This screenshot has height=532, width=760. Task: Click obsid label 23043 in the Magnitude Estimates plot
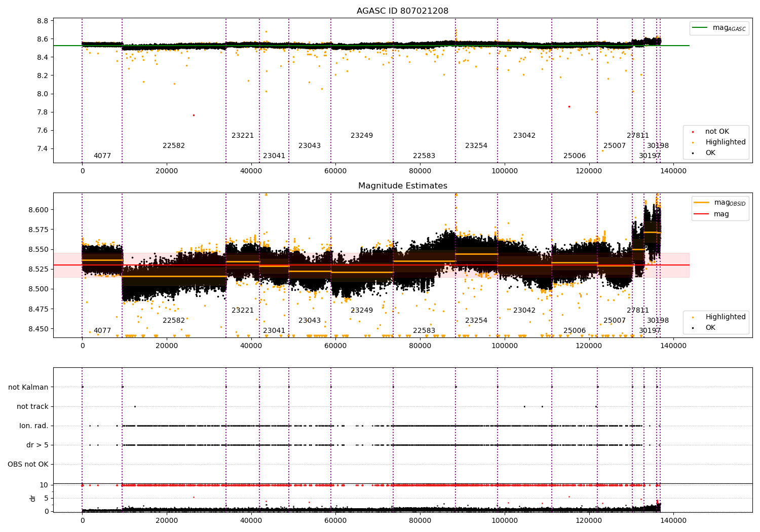(x=310, y=321)
